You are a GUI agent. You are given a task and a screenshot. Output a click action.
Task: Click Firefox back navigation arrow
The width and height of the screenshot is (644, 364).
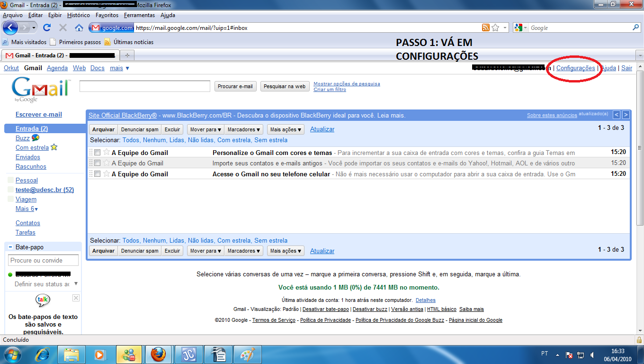pyautogui.click(x=10, y=27)
